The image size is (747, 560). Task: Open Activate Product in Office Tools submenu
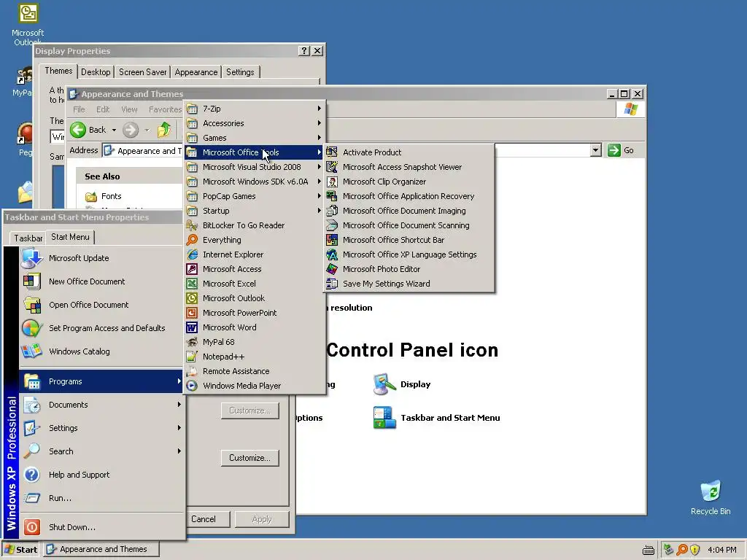pos(409,152)
